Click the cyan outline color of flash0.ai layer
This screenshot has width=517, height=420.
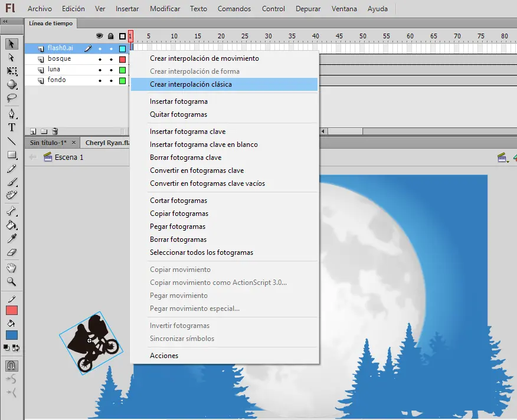click(122, 49)
